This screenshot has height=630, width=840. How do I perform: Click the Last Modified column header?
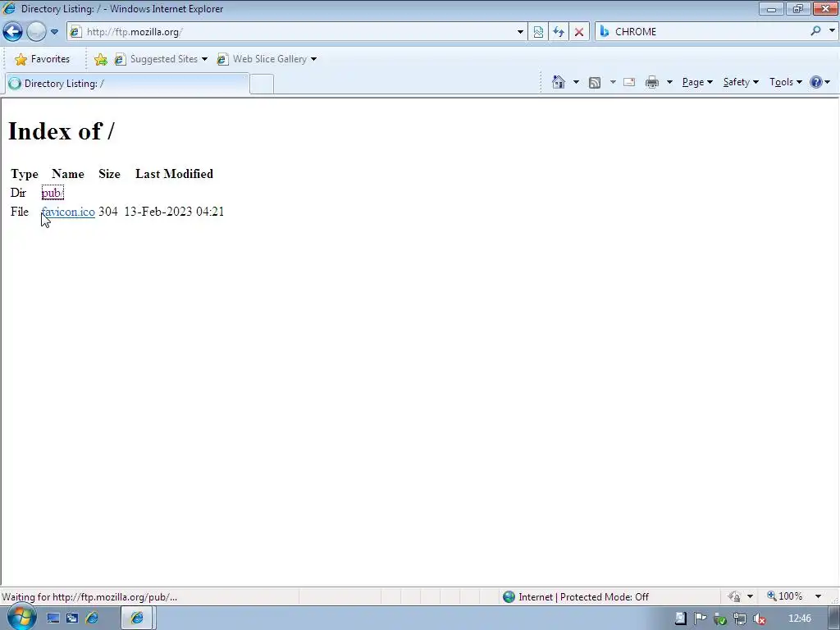[x=174, y=174]
